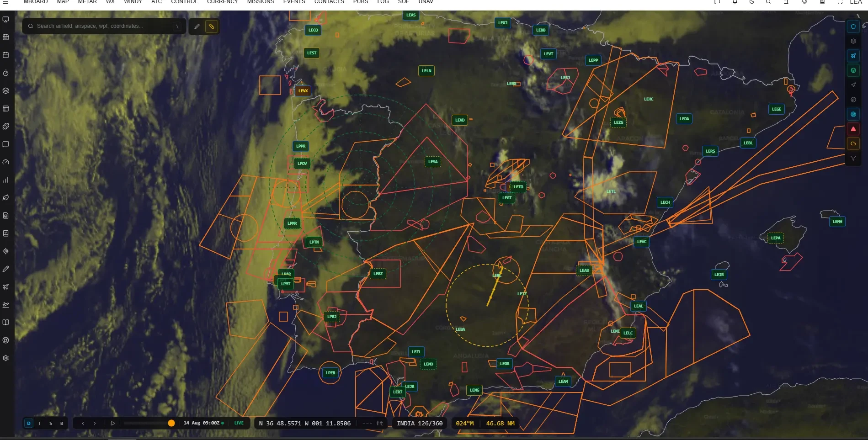Image resolution: width=868 pixels, height=440 pixels.
Task: Select the B mode button
Action: (x=62, y=423)
